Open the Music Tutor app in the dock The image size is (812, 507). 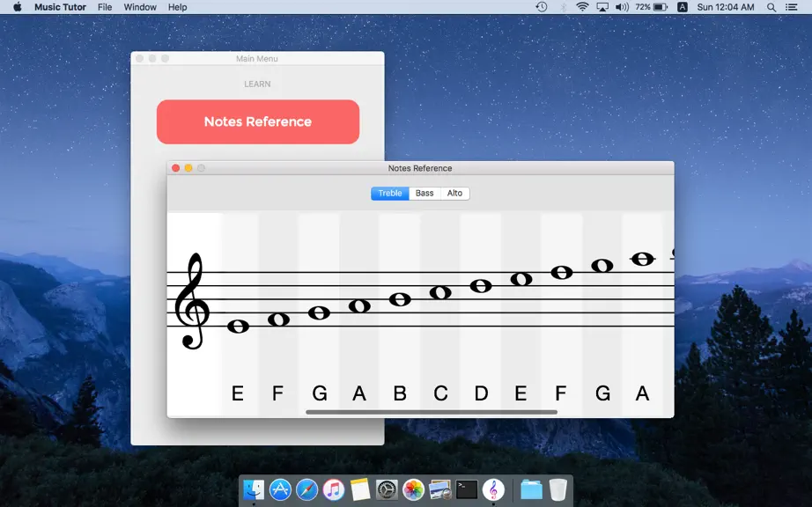(x=493, y=489)
